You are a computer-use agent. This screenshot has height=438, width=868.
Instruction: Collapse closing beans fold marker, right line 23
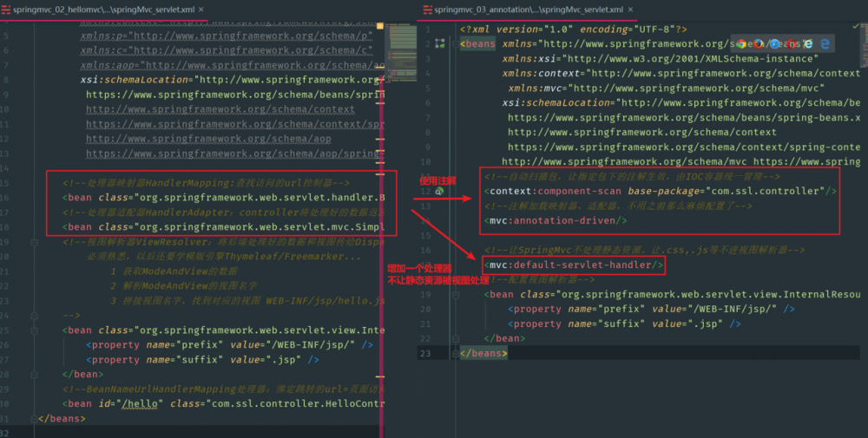pos(456,353)
